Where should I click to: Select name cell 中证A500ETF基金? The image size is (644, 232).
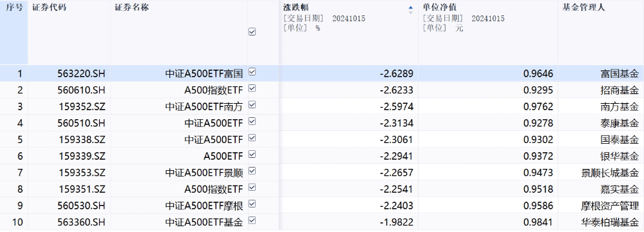tap(204, 222)
